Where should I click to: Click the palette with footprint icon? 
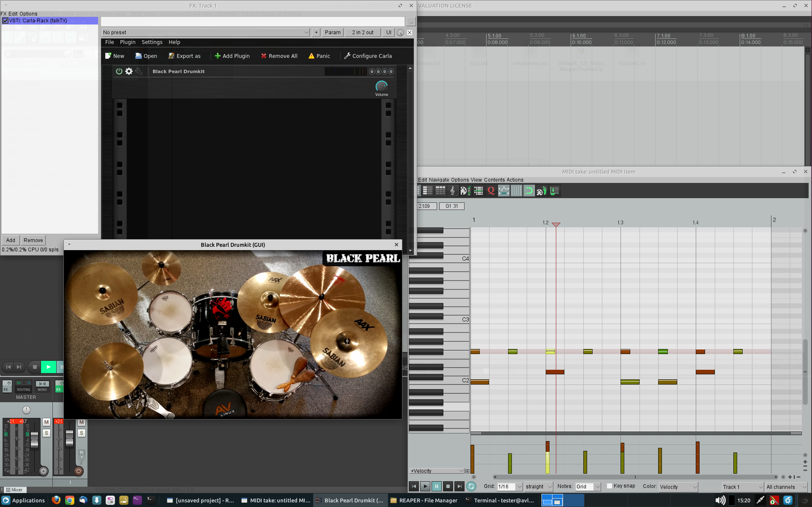[541, 191]
